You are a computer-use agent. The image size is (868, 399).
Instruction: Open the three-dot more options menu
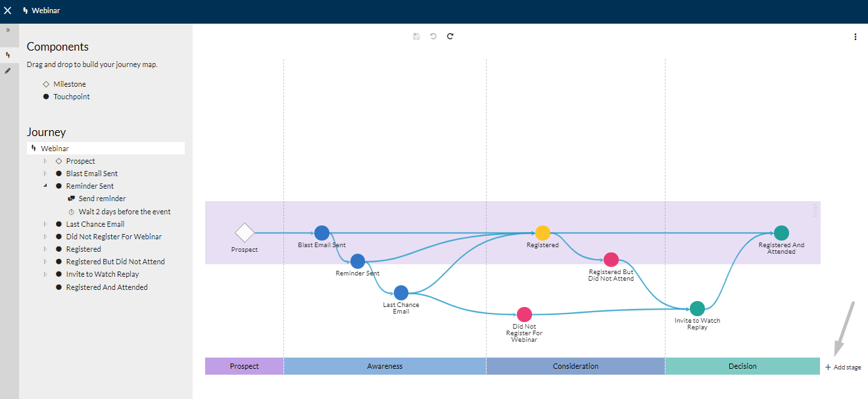point(856,37)
